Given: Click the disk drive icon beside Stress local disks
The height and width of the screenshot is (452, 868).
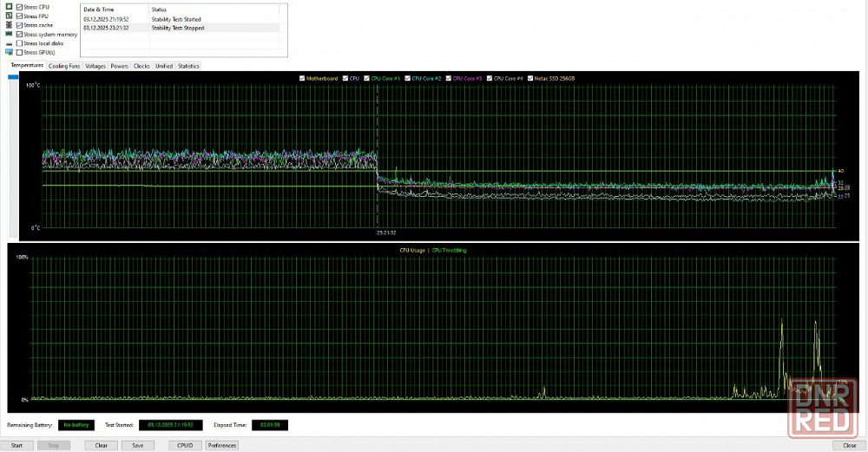Looking at the screenshot, I should click(9, 43).
